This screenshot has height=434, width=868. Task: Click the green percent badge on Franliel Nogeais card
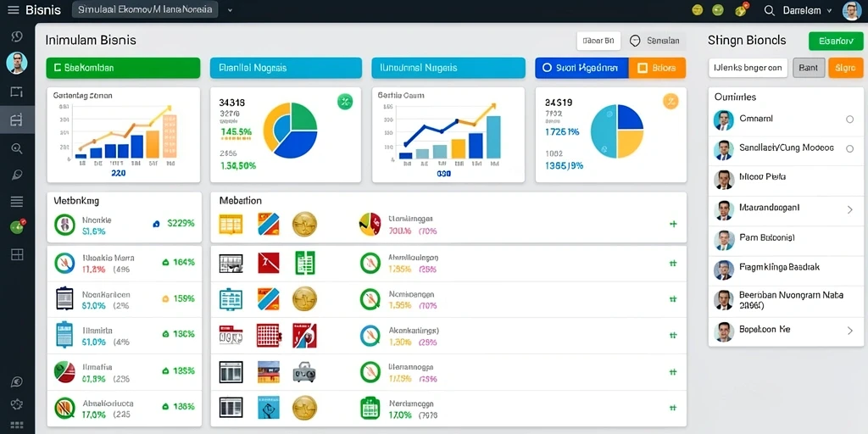click(345, 102)
